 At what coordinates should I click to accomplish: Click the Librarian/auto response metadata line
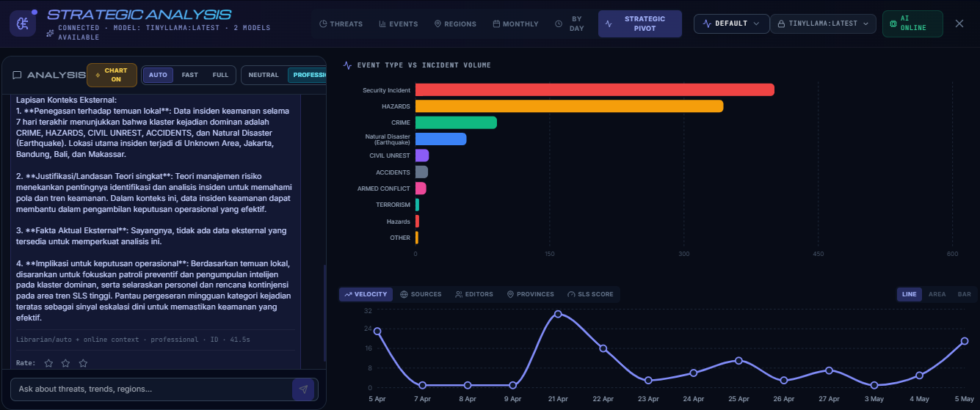pyautogui.click(x=133, y=340)
